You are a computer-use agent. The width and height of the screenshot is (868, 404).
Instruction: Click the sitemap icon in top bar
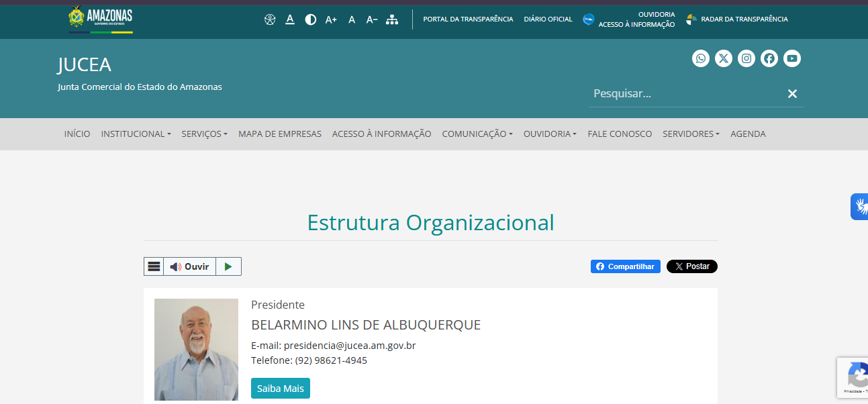[x=392, y=19]
